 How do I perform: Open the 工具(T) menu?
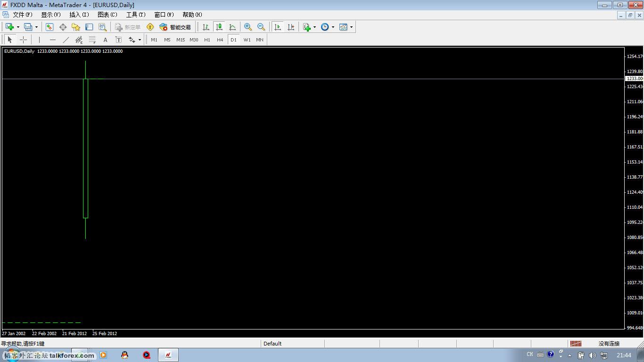[136, 15]
